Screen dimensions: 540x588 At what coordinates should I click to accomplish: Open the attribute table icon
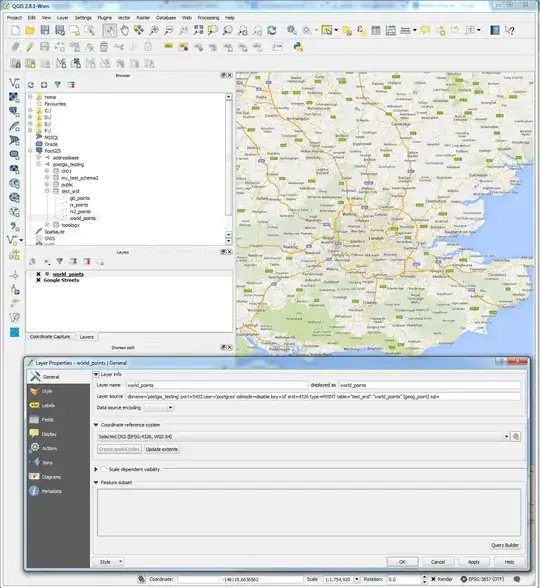coord(376,30)
